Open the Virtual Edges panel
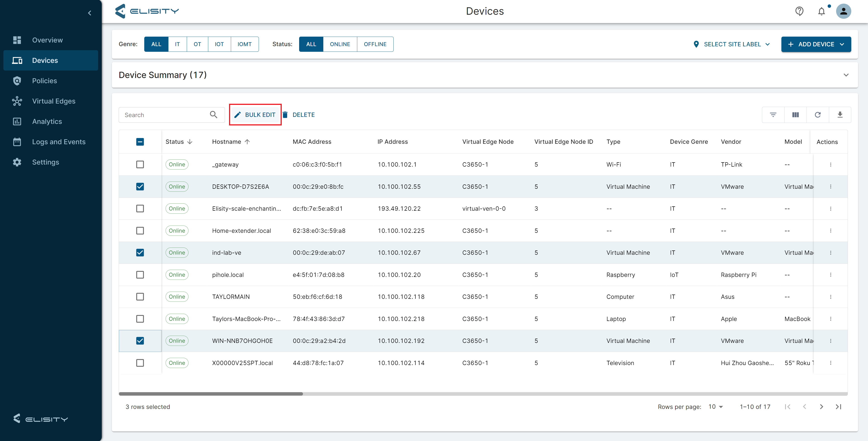The image size is (868, 441). tap(54, 101)
